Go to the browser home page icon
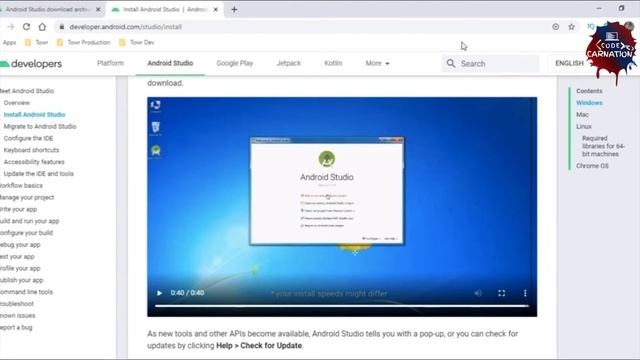This screenshot has width=640, height=360. tap(42, 27)
